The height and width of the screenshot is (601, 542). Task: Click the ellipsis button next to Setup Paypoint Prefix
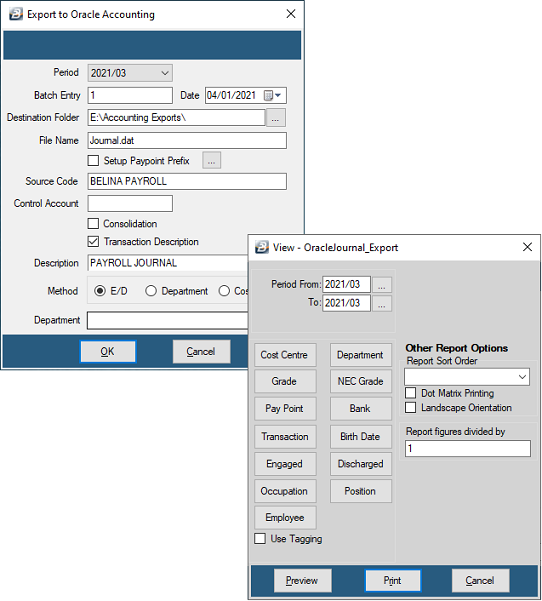[x=212, y=161]
